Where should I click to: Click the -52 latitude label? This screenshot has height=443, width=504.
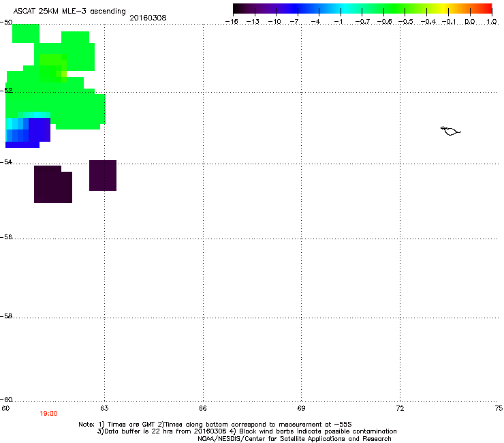[x=6, y=91]
